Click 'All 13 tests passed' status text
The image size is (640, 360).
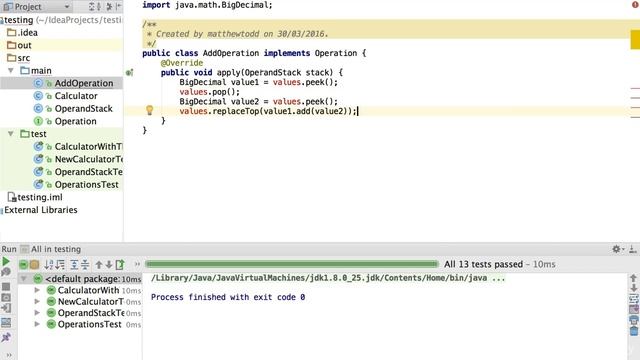[x=483, y=264]
